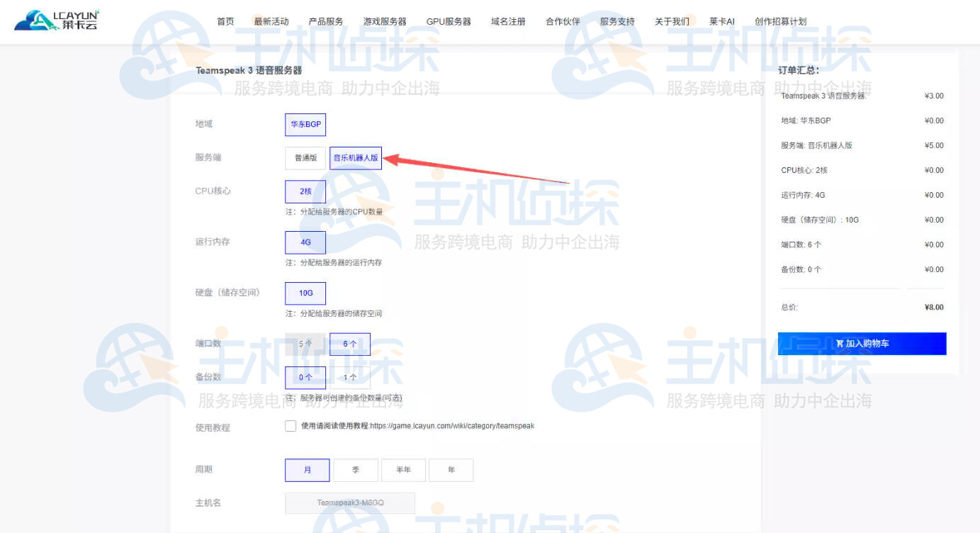Tick the 使用教程 checkbox

[x=291, y=426]
